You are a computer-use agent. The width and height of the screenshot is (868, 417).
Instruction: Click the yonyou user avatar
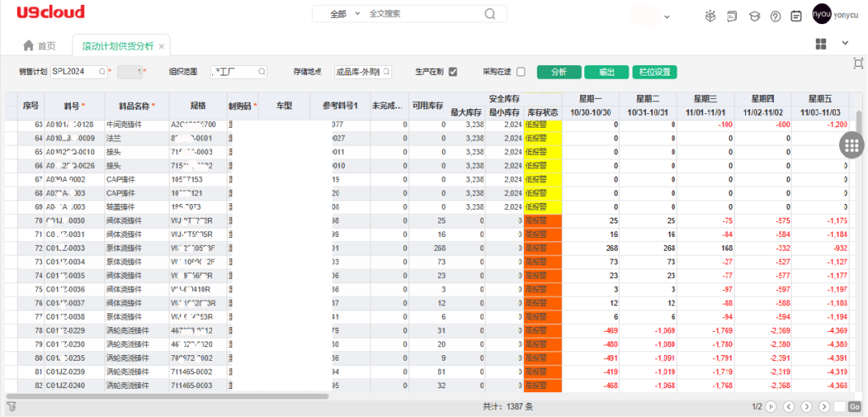pos(821,14)
